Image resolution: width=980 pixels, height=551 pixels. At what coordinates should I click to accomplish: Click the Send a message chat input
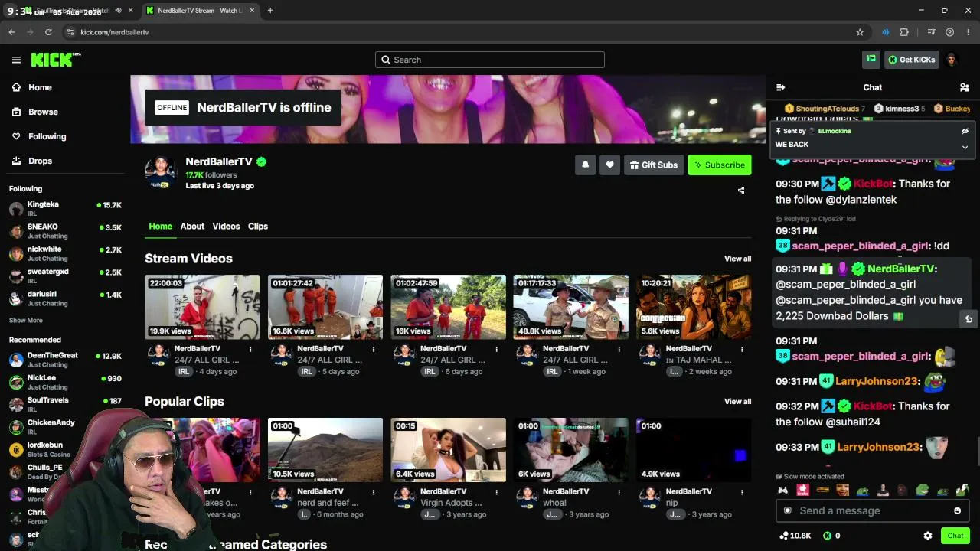pos(872,510)
